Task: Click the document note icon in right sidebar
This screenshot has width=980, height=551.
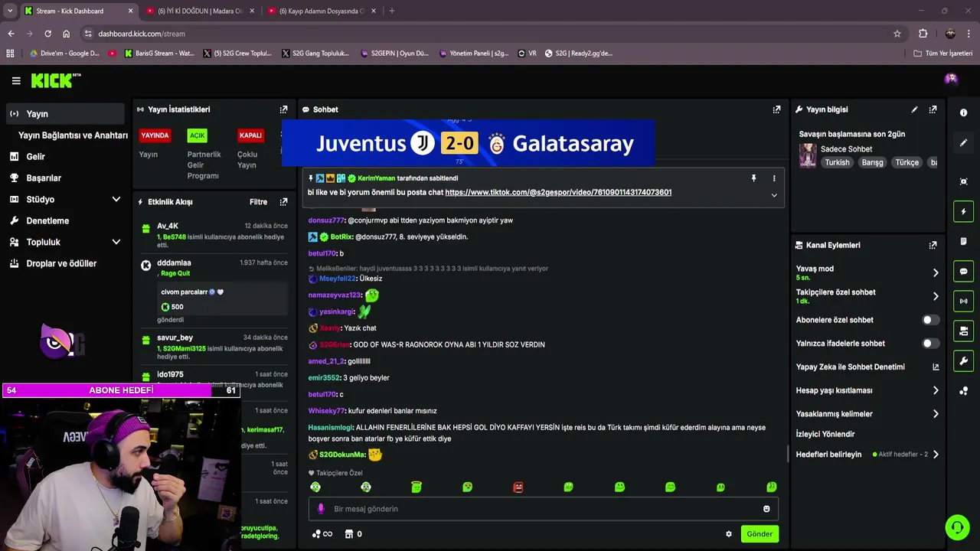Action: (x=963, y=241)
